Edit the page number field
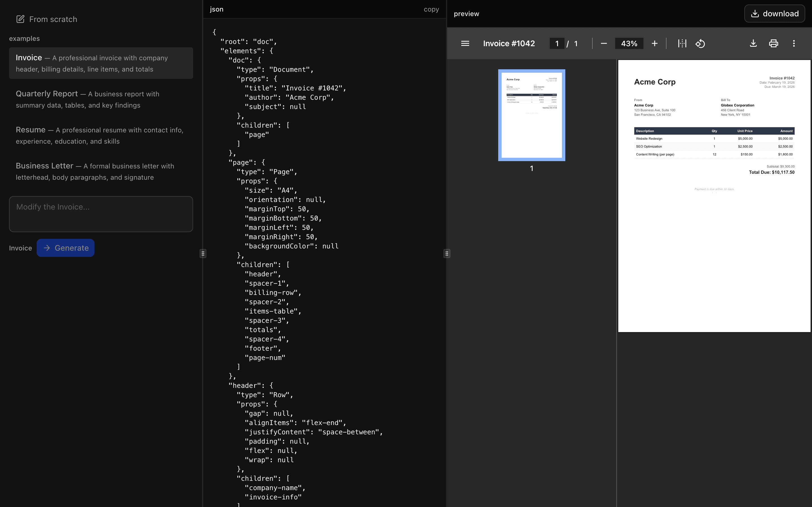The height and width of the screenshot is (507, 812). pos(557,43)
